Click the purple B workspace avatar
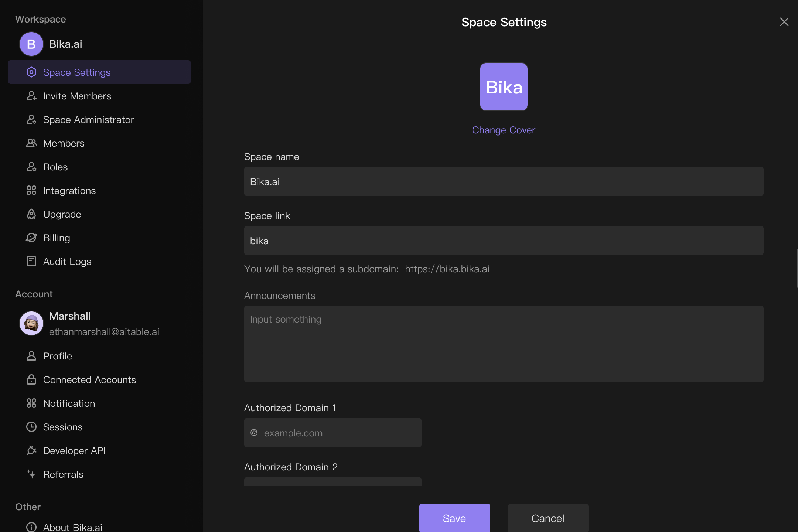The height and width of the screenshot is (532, 798). [31, 44]
